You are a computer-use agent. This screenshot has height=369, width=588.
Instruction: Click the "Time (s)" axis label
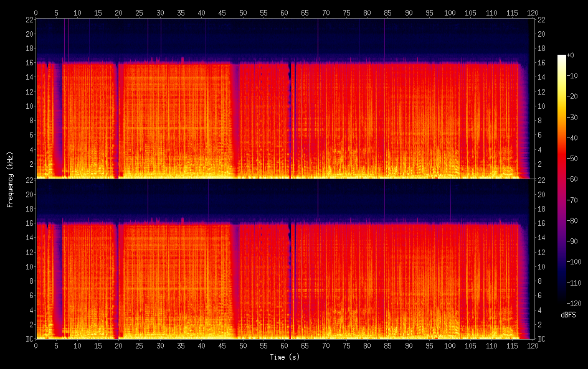(284, 357)
